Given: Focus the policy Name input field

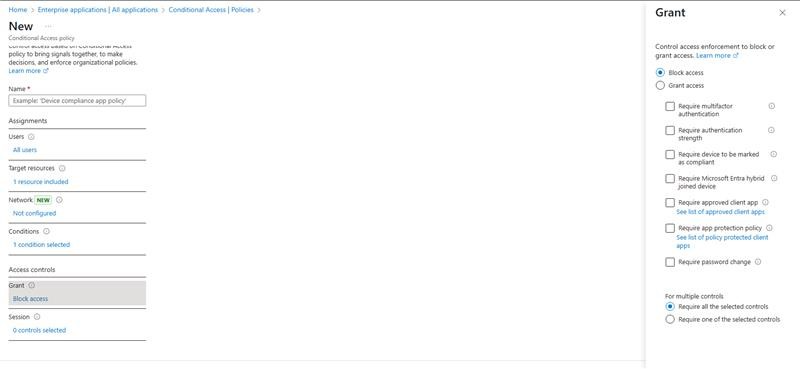Looking at the screenshot, I should (x=77, y=101).
